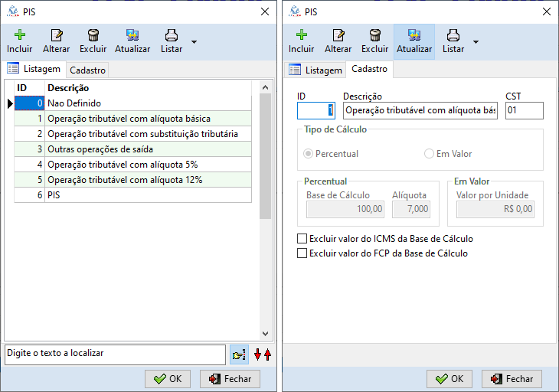The width and height of the screenshot is (559, 392).
Task: Select row 'Outras operações de saída'
Action: (x=132, y=149)
